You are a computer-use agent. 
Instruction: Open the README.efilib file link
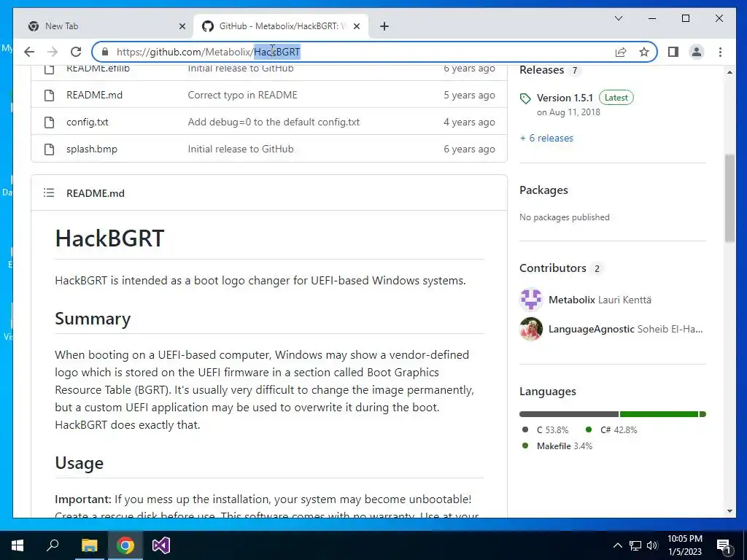tap(98, 69)
